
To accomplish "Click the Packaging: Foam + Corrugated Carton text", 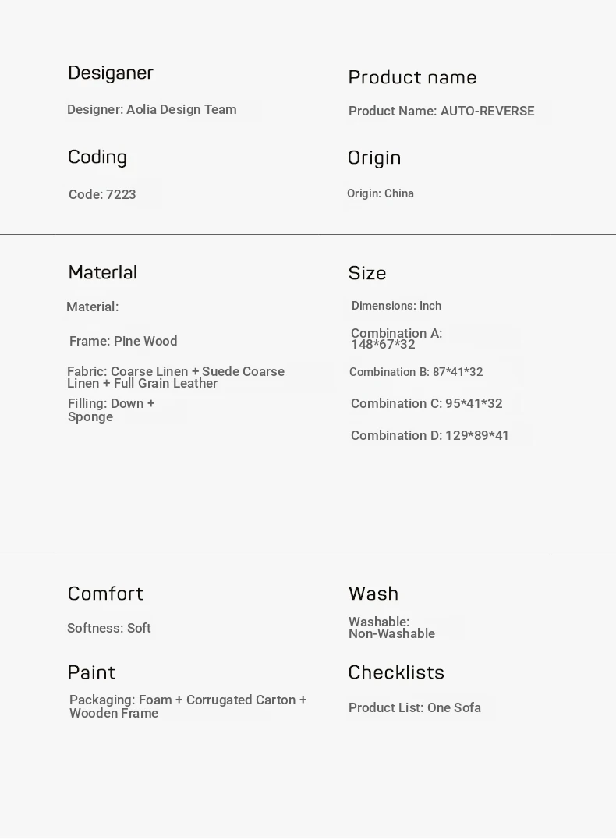I will coord(188,707).
